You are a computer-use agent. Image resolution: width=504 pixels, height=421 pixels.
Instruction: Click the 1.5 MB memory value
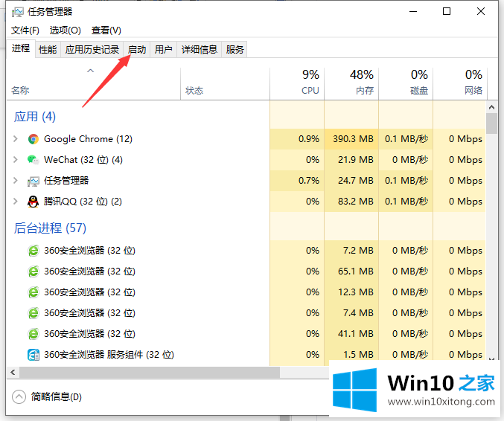click(358, 355)
